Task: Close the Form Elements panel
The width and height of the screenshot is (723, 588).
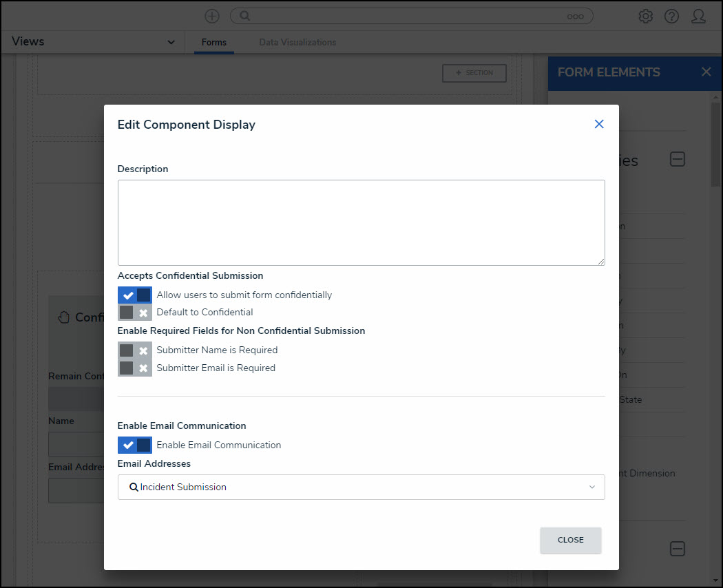Action: click(x=706, y=72)
